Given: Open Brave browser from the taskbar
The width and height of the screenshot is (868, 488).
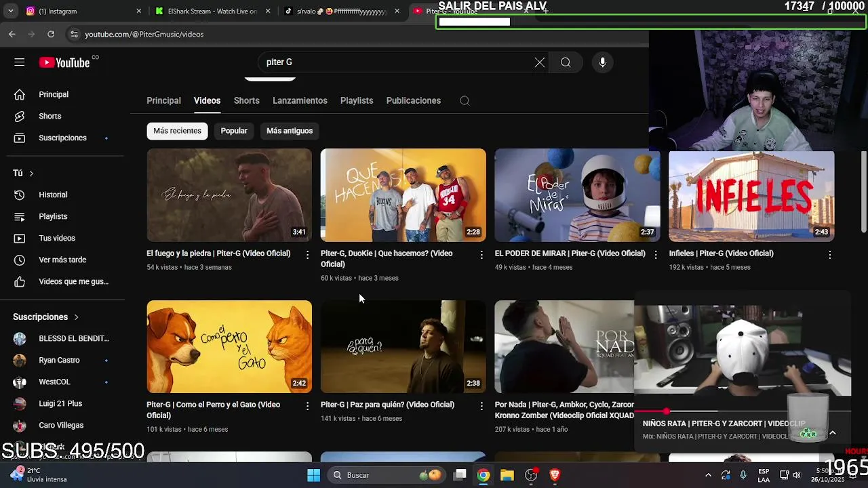Looking at the screenshot, I should [x=555, y=475].
